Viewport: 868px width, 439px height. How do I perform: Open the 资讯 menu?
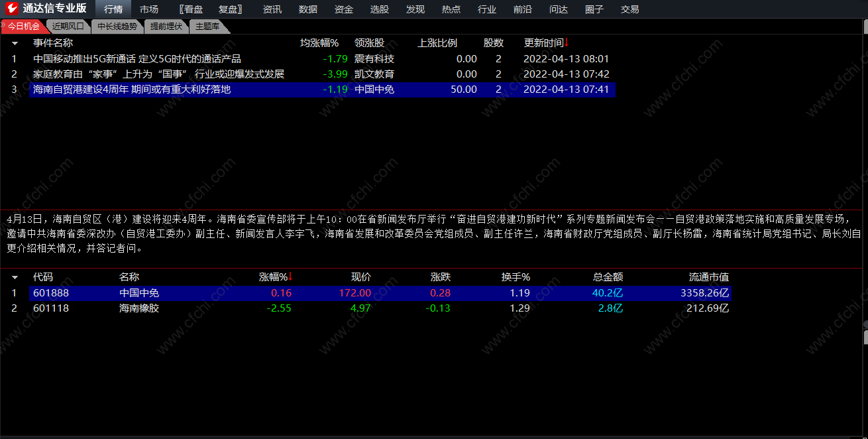pyautogui.click(x=272, y=9)
